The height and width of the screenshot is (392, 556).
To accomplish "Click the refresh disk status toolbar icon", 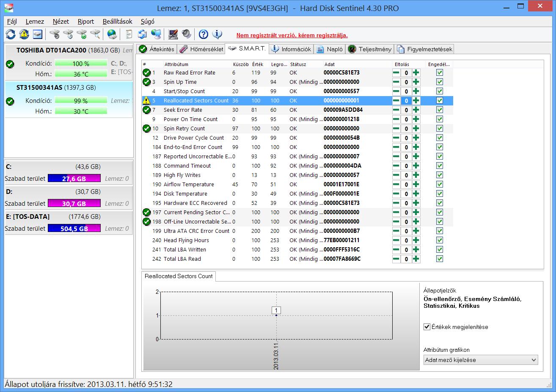I will [x=11, y=35].
